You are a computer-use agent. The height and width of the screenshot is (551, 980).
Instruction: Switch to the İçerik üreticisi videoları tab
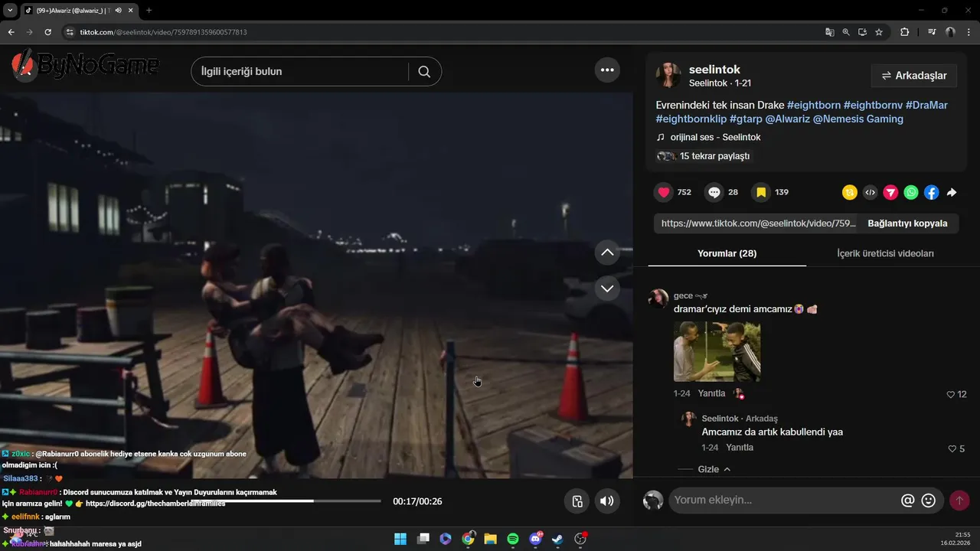click(885, 253)
